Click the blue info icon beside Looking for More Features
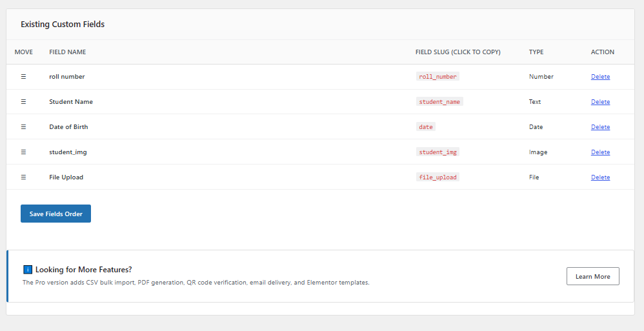 coord(28,270)
